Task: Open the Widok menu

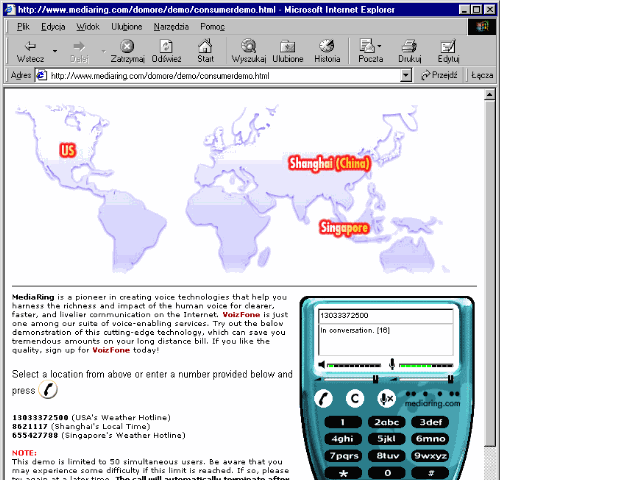Action: tap(88, 27)
